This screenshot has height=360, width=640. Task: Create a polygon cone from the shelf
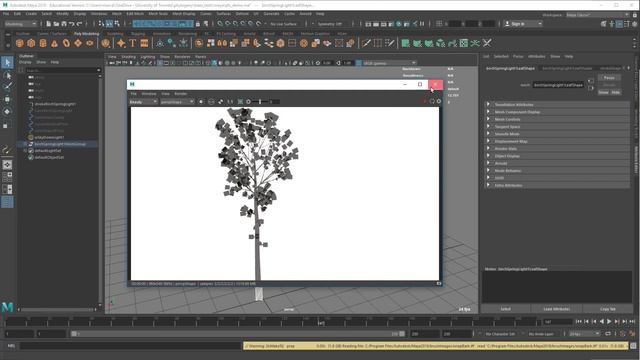54,43
